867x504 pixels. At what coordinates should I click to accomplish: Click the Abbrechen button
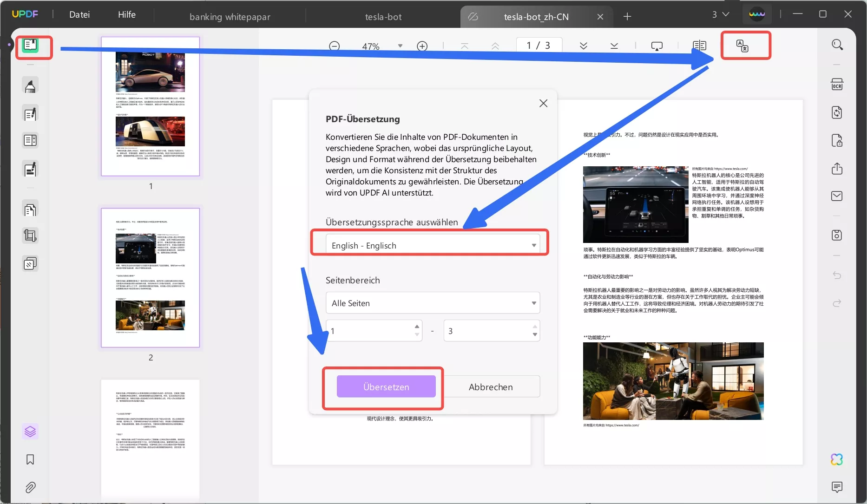(x=491, y=386)
